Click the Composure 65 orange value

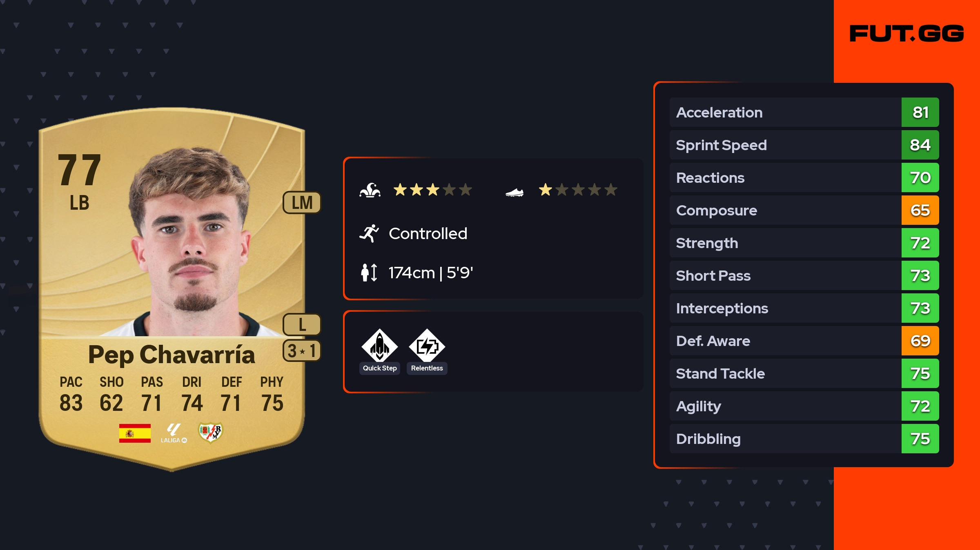point(920,210)
